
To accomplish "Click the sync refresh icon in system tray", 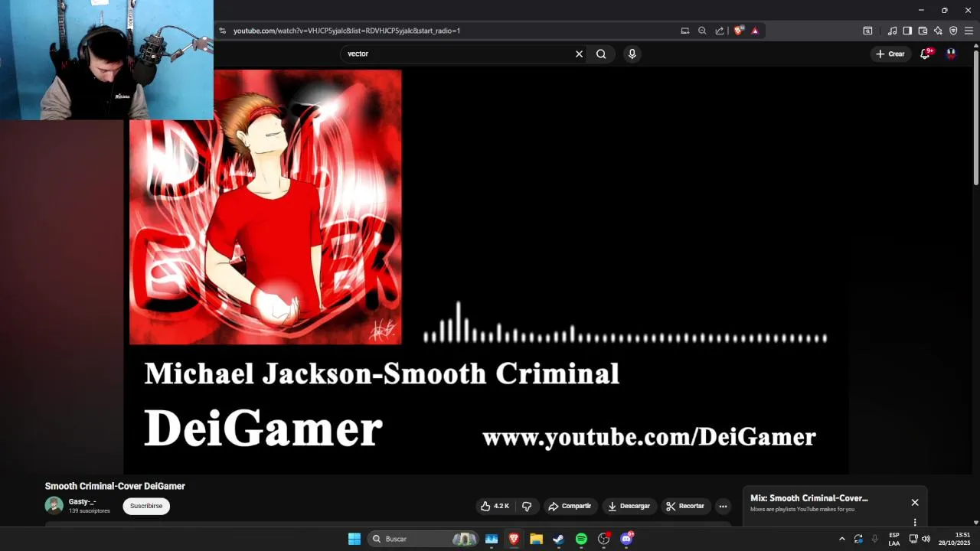I will 858,539.
